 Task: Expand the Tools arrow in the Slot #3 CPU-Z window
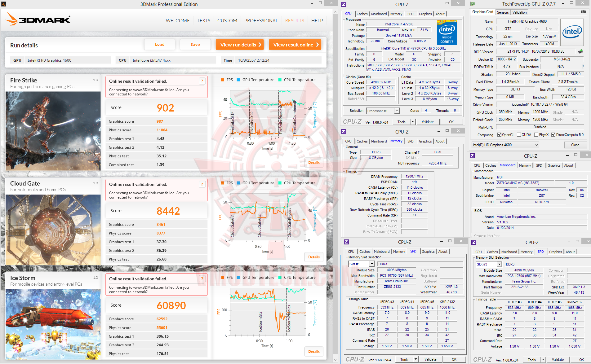[x=543, y=360]
